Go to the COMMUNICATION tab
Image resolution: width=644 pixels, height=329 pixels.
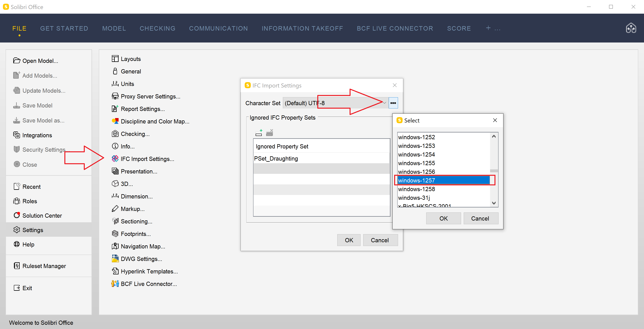point(218,28)
